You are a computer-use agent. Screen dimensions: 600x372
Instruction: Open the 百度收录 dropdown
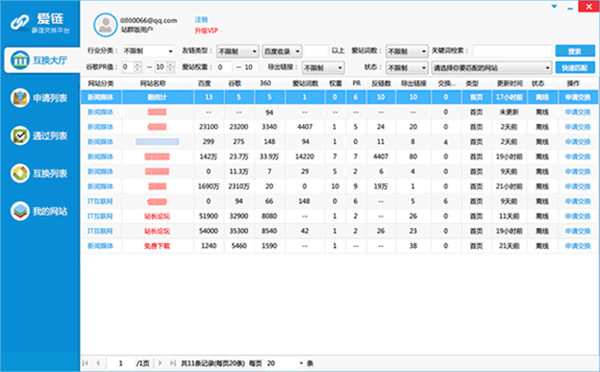click(282, 51)
